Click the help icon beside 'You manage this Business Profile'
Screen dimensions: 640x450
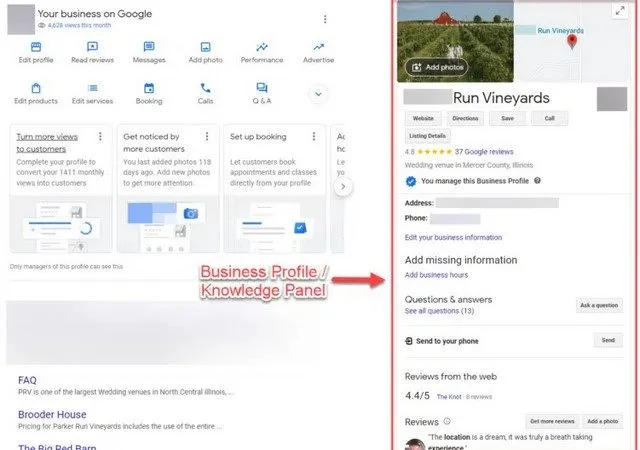[537, 180]
